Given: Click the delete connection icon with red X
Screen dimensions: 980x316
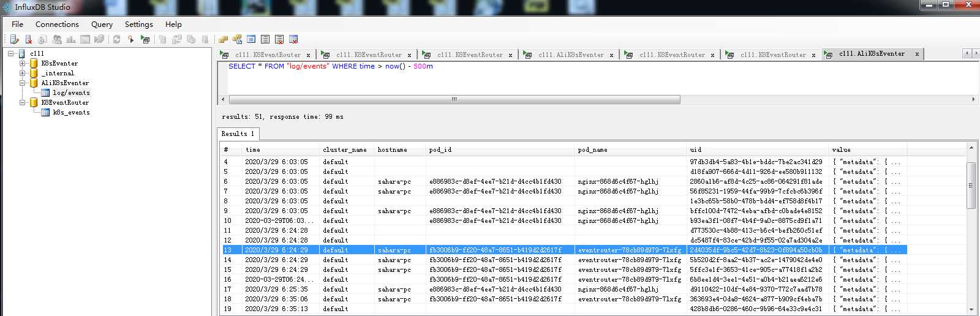Looking at the screenshot, I should [x=28, y=39].
